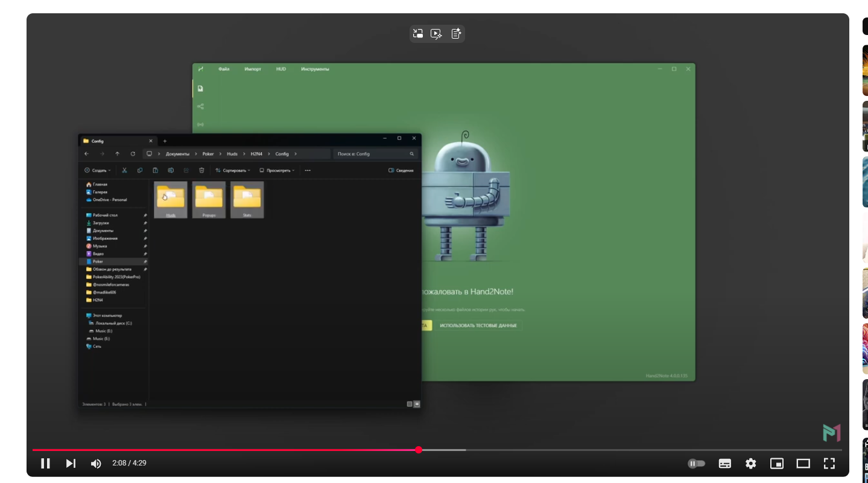The image size is (868, 483).
Task: Open the Huds folder
Action: coord(171,199)
